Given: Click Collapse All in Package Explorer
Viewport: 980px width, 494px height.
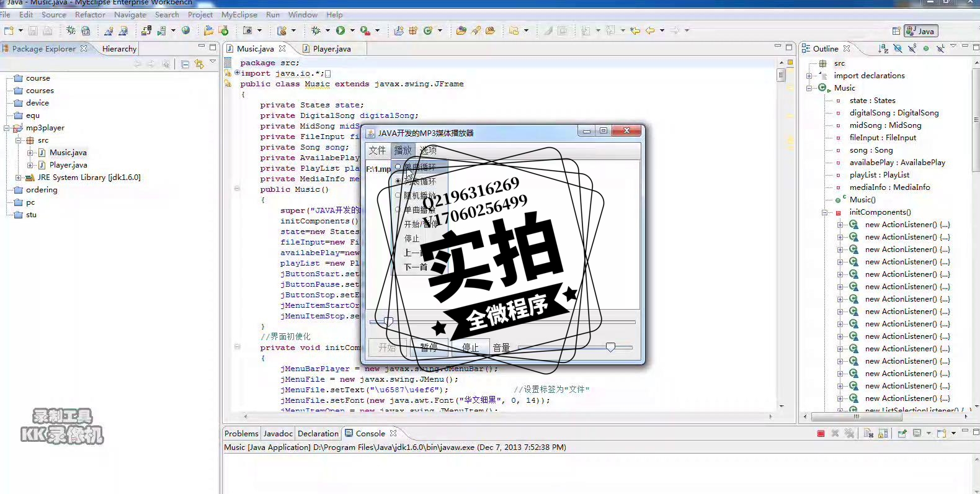Looking at the screenshot, I should click(185, 64).
